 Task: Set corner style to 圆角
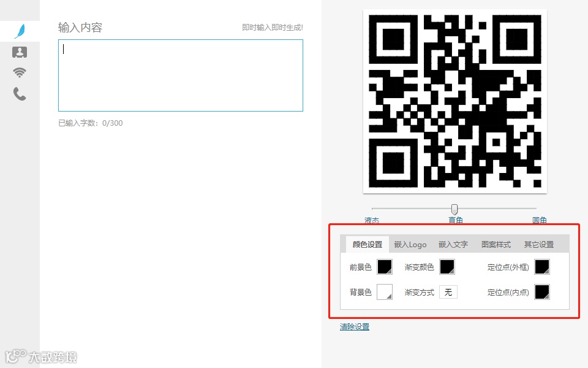click(539, 220)
